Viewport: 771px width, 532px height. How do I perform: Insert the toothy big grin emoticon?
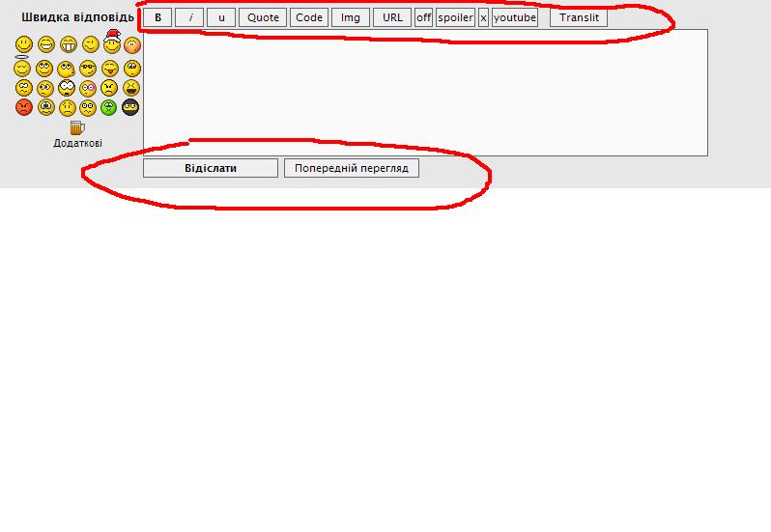tap(69, 44)
